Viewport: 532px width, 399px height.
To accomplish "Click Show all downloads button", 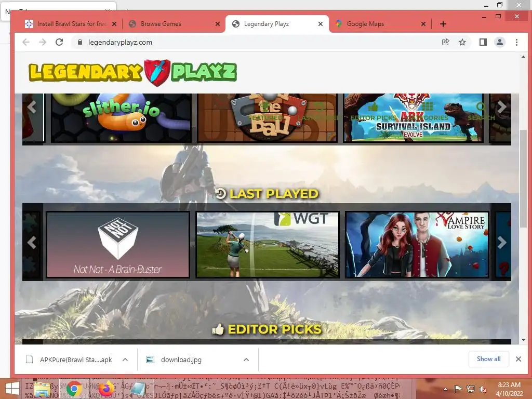I will point(488,359).
